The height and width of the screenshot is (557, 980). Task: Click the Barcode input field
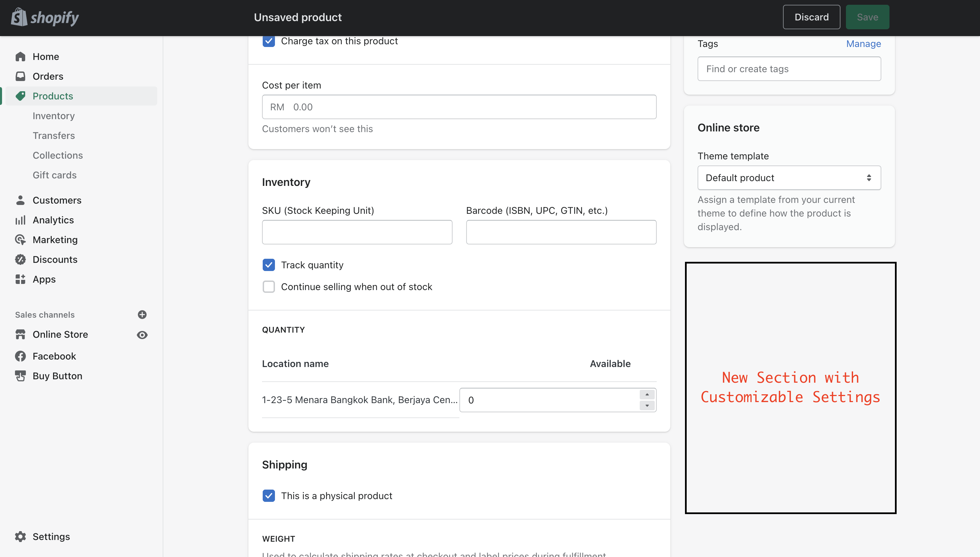561,232
